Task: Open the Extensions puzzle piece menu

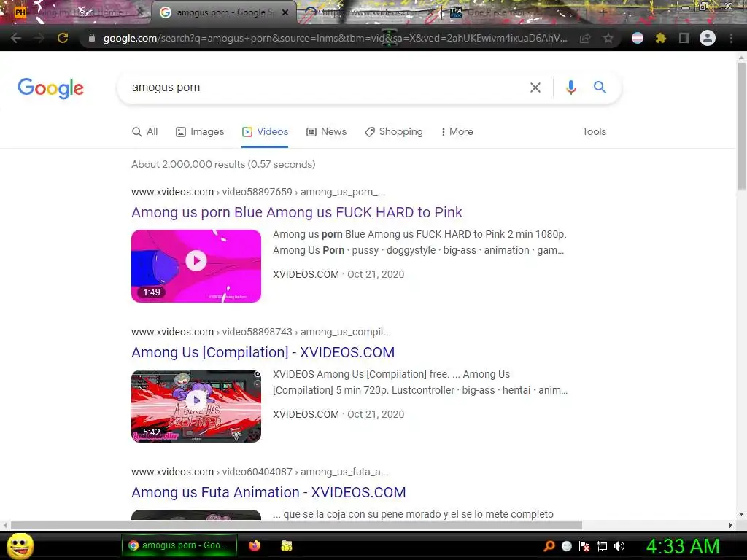Action: [661, 38]
